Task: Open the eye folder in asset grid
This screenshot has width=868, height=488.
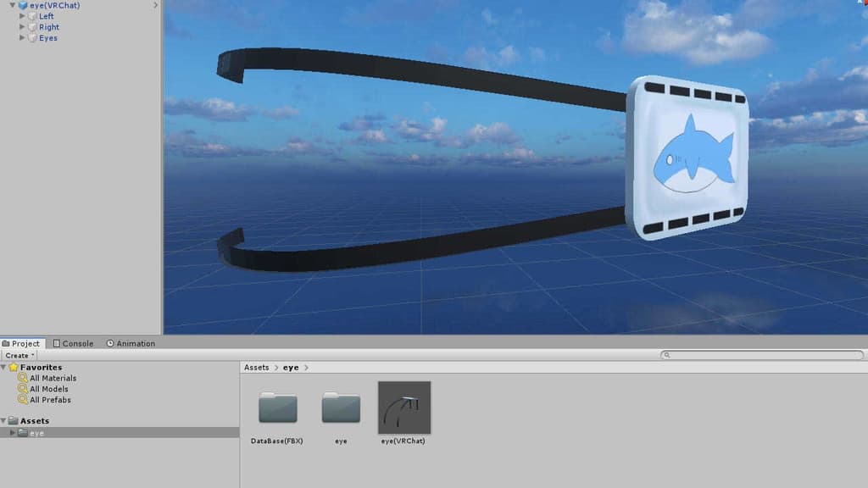Action: (x=341, y=408)
